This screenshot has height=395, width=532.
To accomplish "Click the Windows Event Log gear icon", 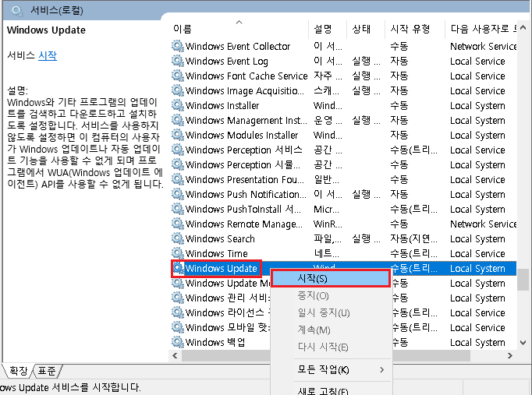I will pyautogui.click(x=177, y=61).
